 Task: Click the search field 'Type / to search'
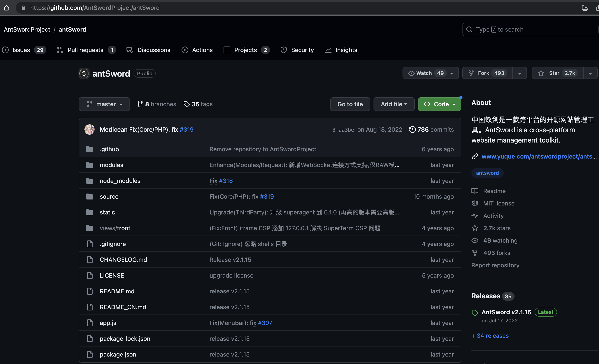531,29
